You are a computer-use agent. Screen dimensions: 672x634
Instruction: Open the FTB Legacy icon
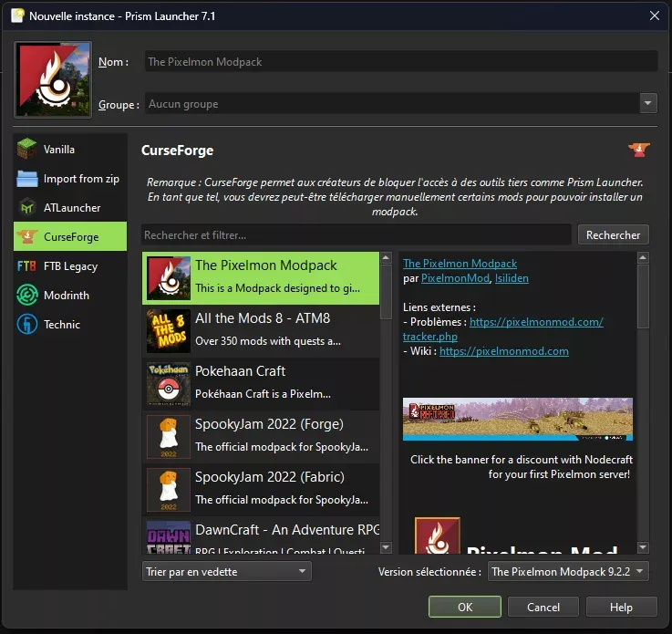pyautogui.click(x=26, y=265)
